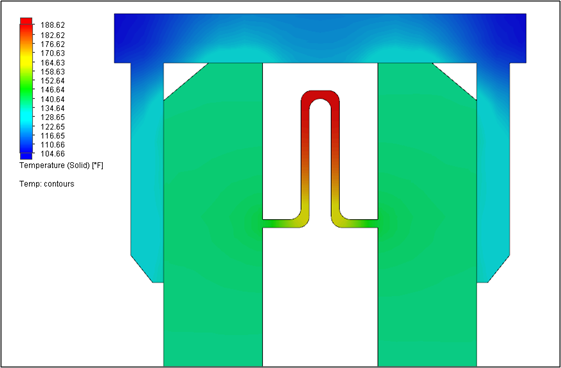Click the 182.62 legend value
Screen dimensions: 561x368
[x=53, y=35]
